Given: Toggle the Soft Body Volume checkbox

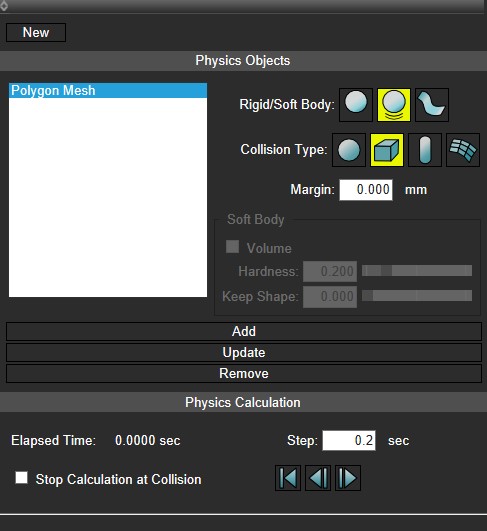Looking at the screenshot, I should pyautogui.click(x=232, y=247).
